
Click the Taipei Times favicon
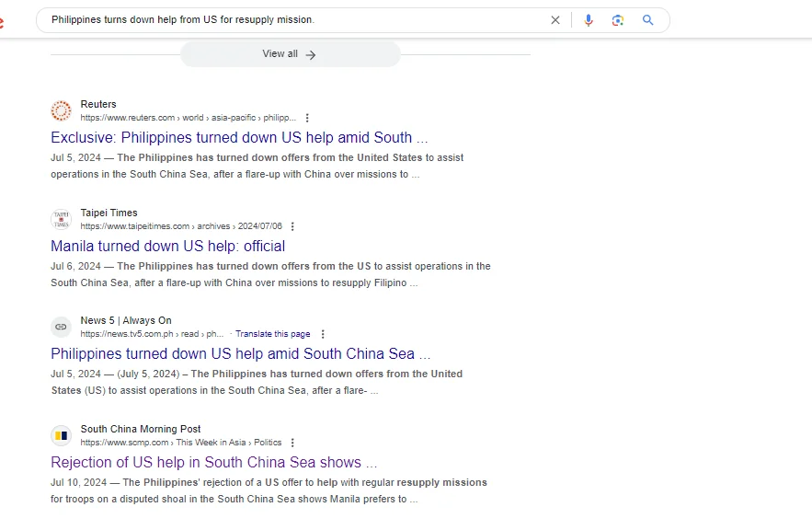point(61,219)
